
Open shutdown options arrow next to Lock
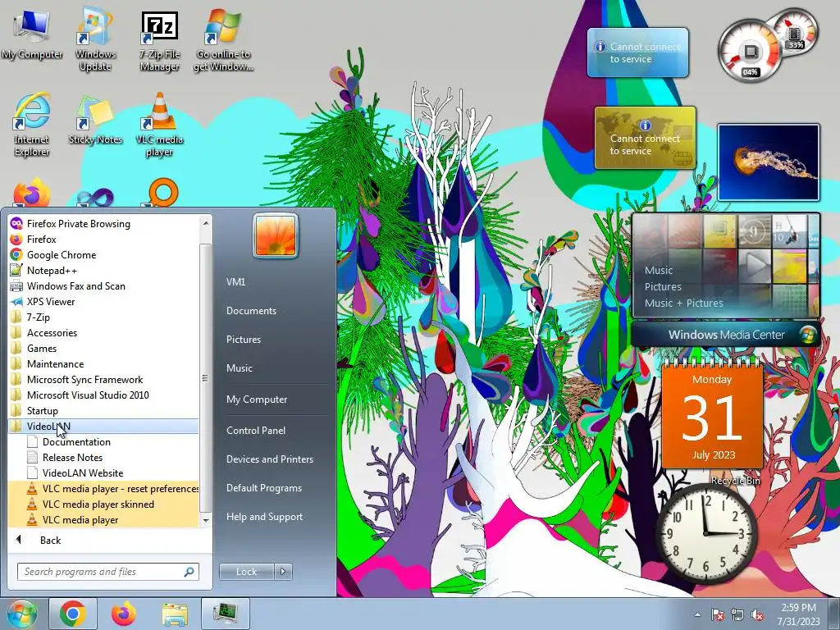pyautogui.click(x=283, y=572)
